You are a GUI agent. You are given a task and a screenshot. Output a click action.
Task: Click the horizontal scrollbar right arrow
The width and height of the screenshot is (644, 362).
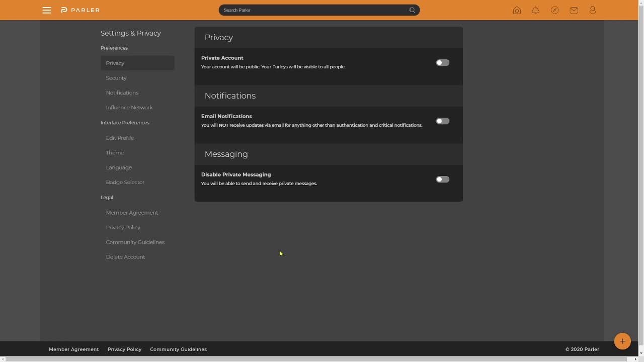pyautogui.click(x=635, y=359)
